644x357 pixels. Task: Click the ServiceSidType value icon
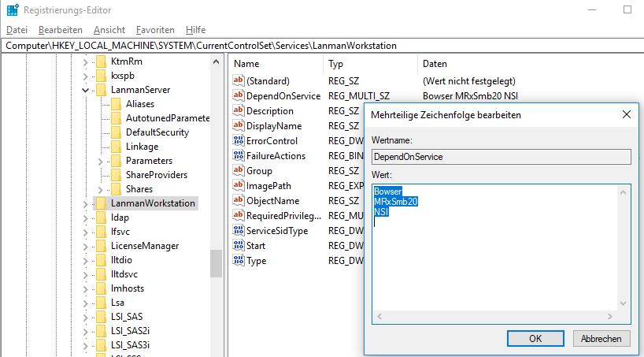pyautogui.click(x=239, y=231)
